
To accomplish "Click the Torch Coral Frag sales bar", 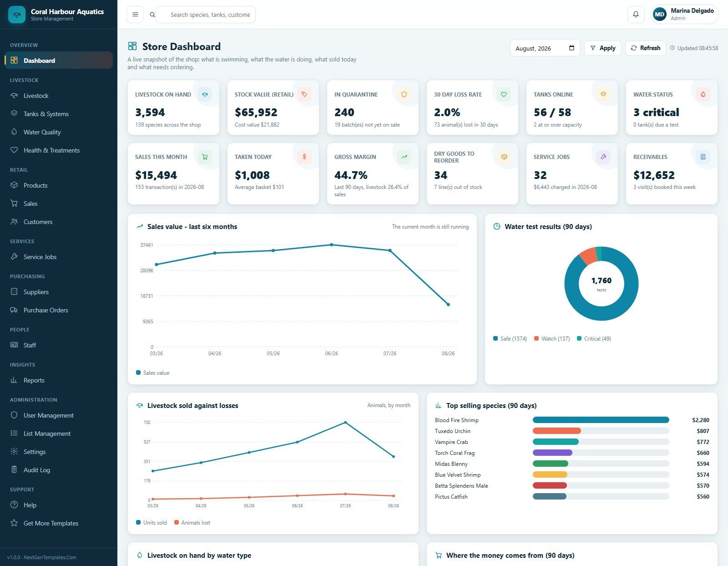I will (x=552, y=453).
